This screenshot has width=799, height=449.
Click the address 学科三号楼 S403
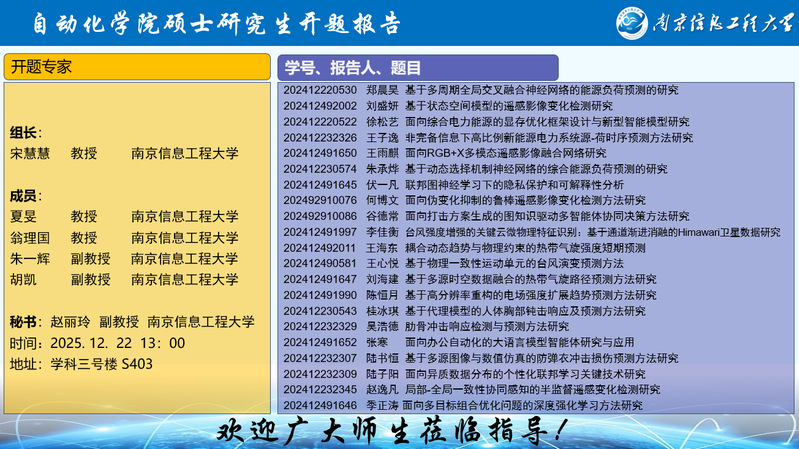(102, 364)
